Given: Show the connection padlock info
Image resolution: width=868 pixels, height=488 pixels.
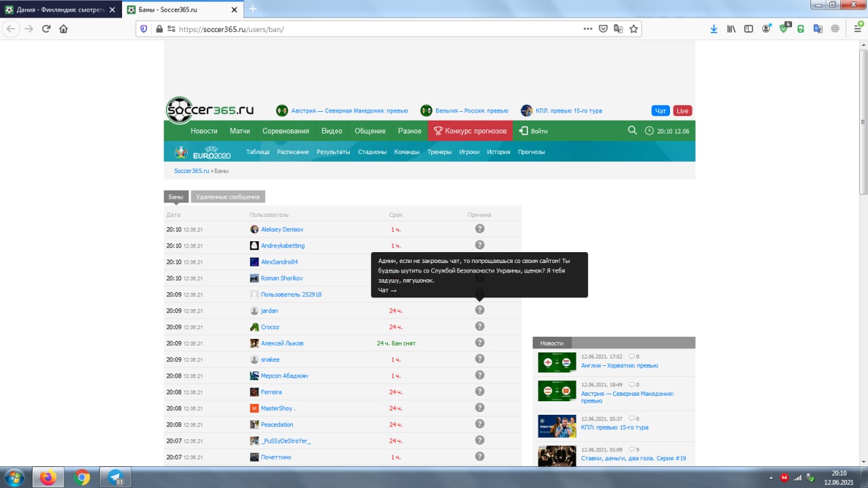Looking at the screenshot, I should [x=159, y=29].
